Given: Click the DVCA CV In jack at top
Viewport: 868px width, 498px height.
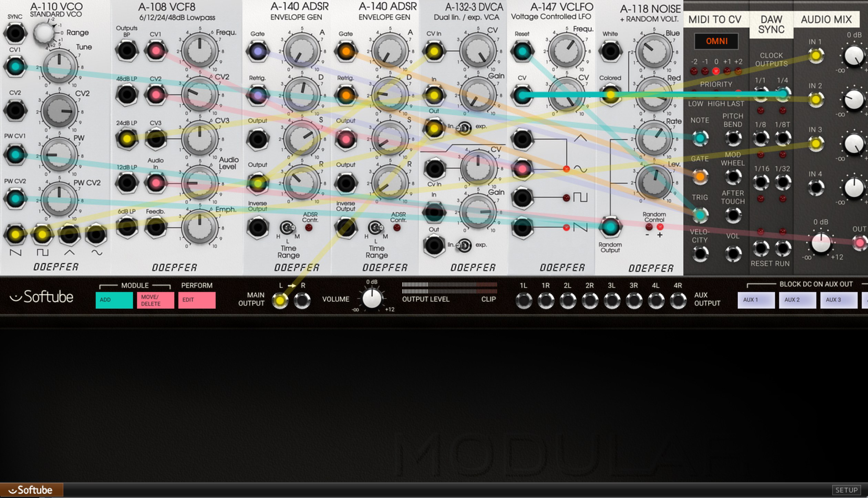Looking at the screenshot, I should click(x=434, y=51).
